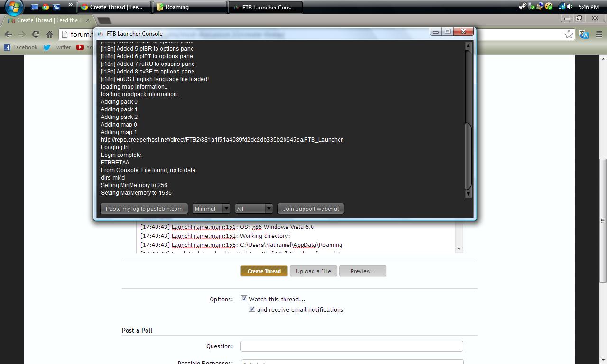The width and height of the screenshot is (607, 364).
Task: Click the Preview... button
Action: coord(363,271)
